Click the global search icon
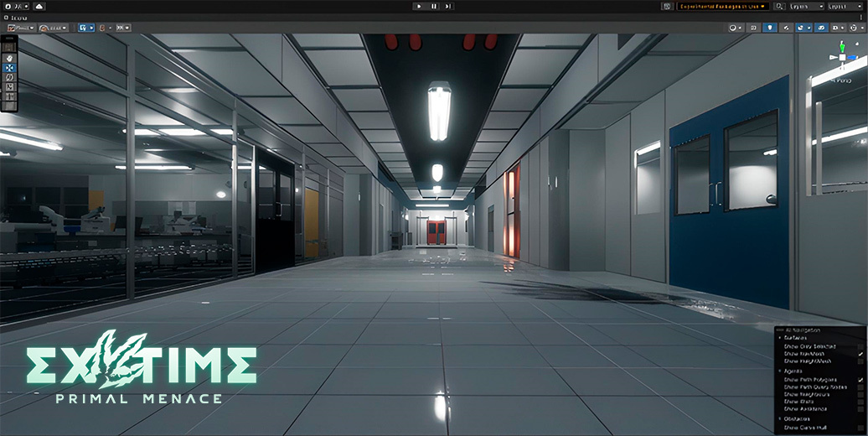Image resolution: width=868 pixels, height=436 pixels. (779, 6)
